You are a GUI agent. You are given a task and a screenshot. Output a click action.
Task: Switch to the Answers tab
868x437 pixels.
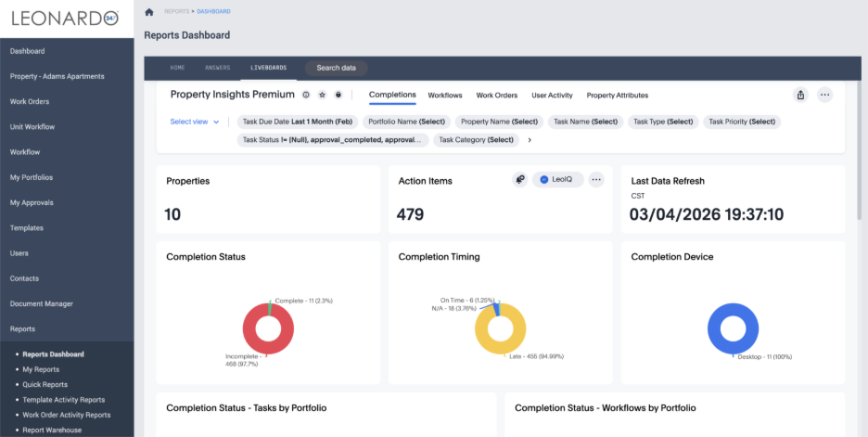pos(217,68)
